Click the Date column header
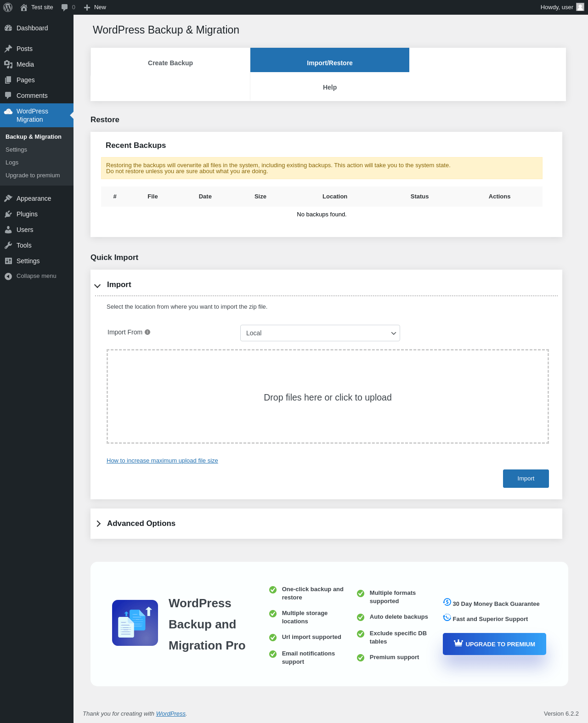 click(x=205, y=197)
